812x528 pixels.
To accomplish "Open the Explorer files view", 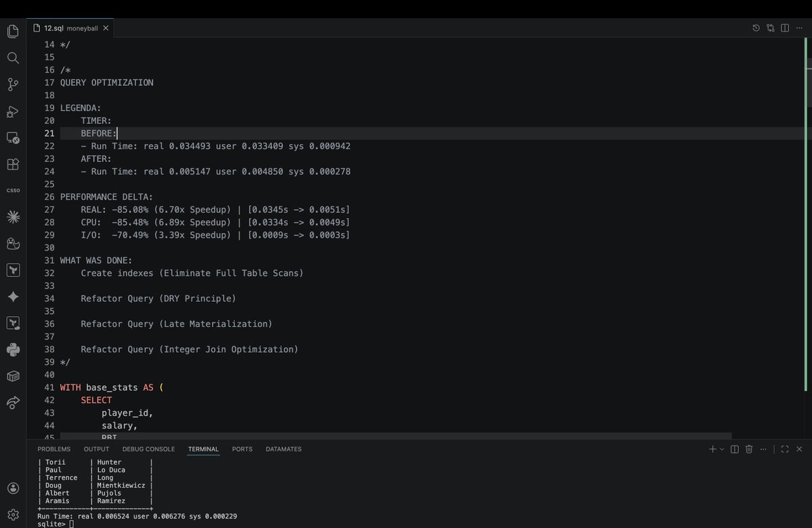I will [13, 31].
